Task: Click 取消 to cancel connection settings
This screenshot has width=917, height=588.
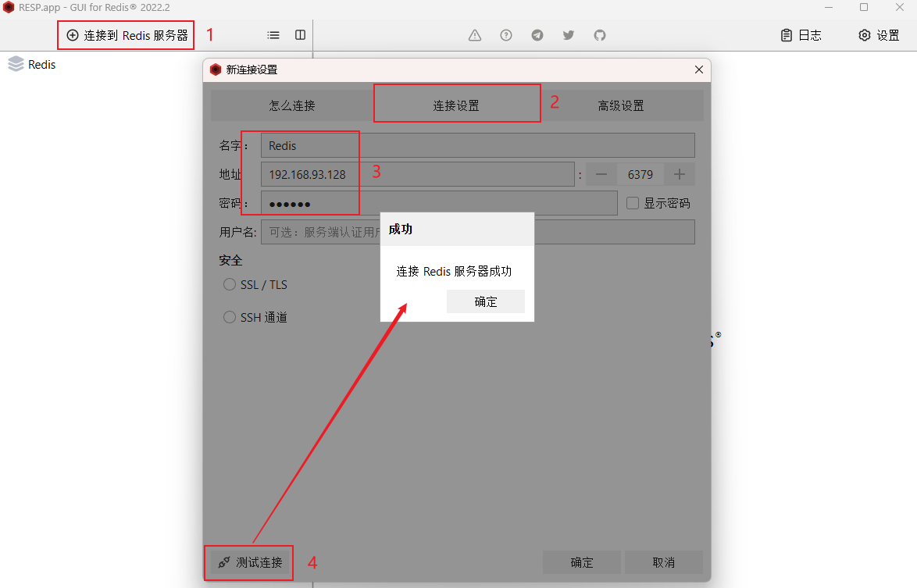Action: click(x=664, y=562)
